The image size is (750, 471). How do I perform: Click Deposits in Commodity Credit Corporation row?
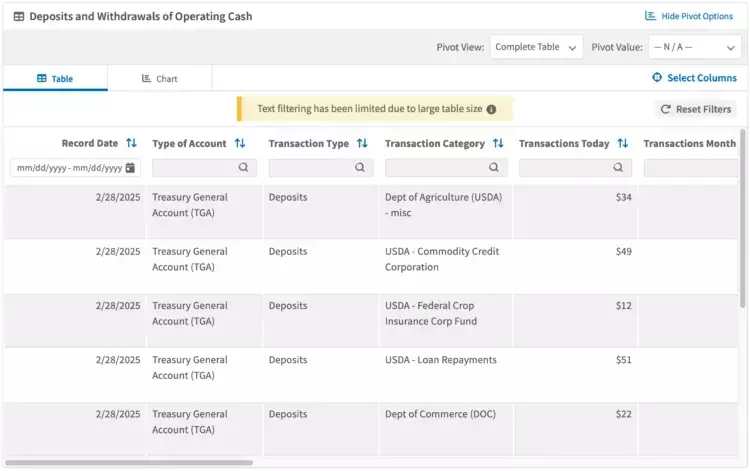click(x=288, y=252)
